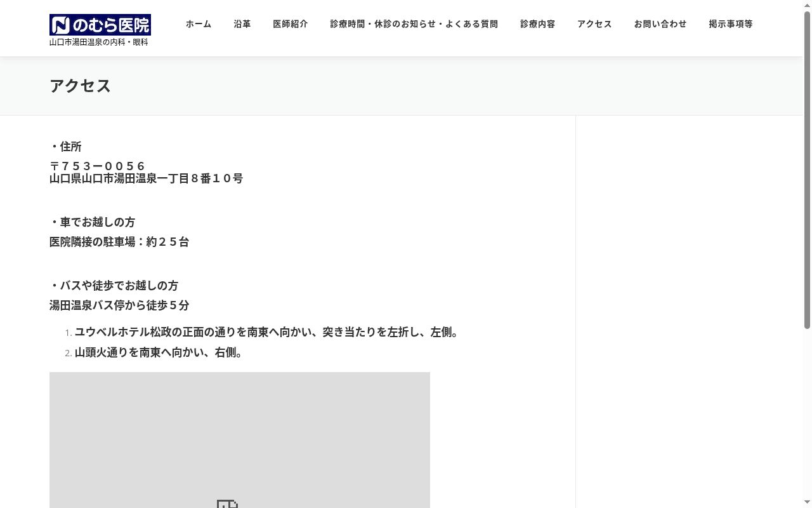Open 診療時間・休診のお知らせ・よくある質問
The width and height of the screenshot is (812, 508).
414,24
